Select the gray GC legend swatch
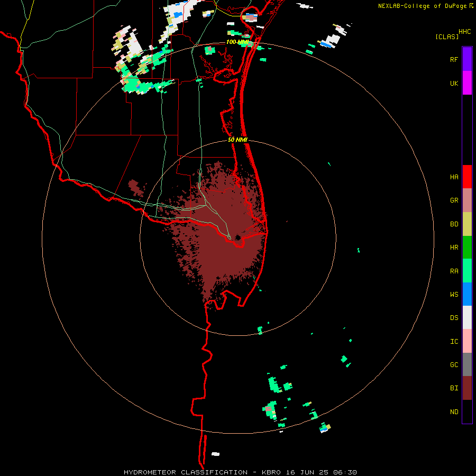This screenshot has width=476, height=476. tap(467, 364)
